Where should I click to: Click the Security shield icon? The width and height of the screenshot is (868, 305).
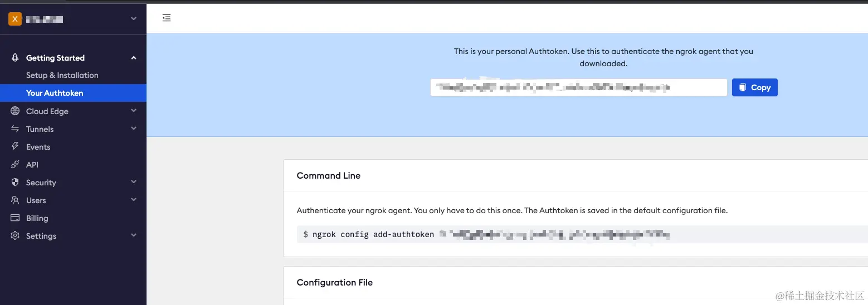tap(15, 183)
